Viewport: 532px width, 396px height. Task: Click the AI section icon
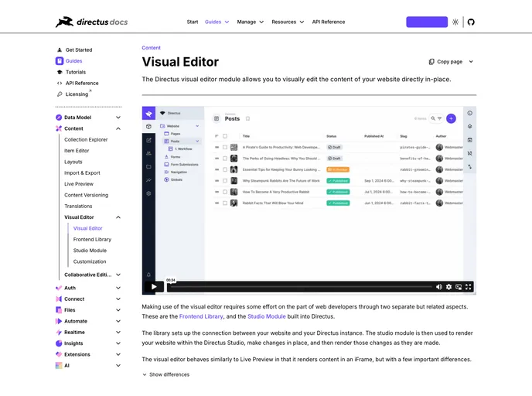click(x=59, y=366)
